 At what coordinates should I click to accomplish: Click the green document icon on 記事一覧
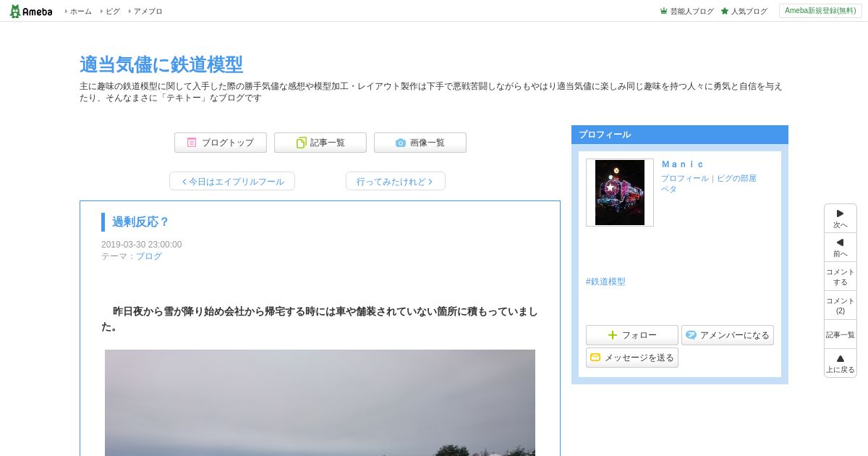(x=301, y=143)
